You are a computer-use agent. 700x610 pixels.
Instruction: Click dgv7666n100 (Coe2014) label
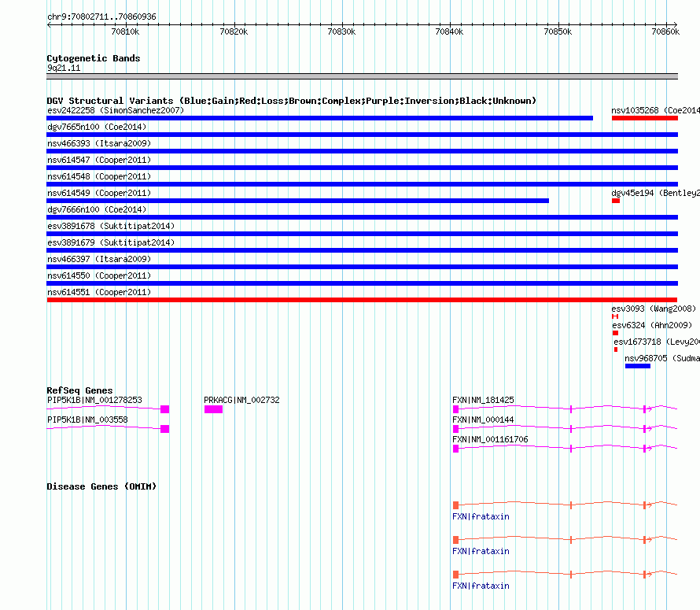[x=97, y=209]
